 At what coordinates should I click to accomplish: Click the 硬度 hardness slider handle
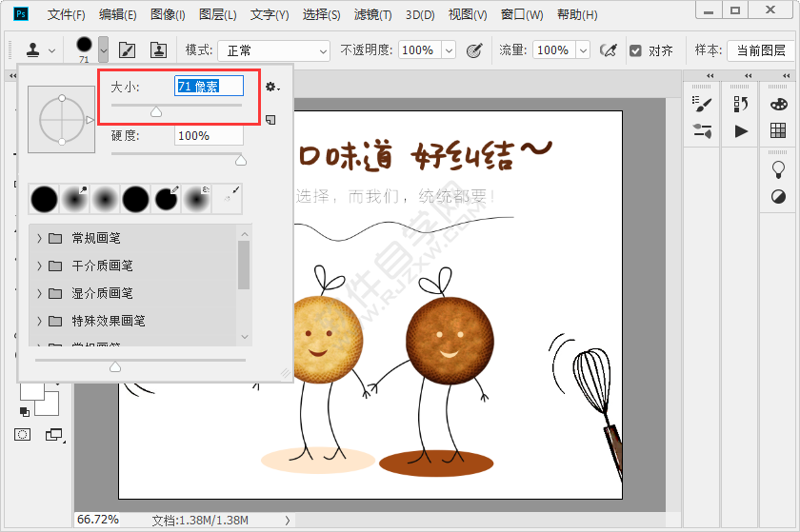point(240,160)
